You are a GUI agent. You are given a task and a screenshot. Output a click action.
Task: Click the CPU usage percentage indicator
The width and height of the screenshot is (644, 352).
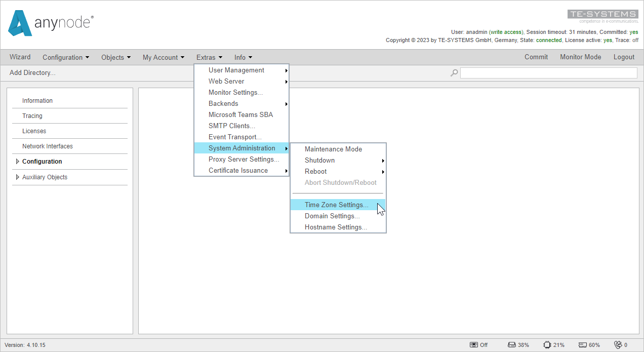coord(558,344)
